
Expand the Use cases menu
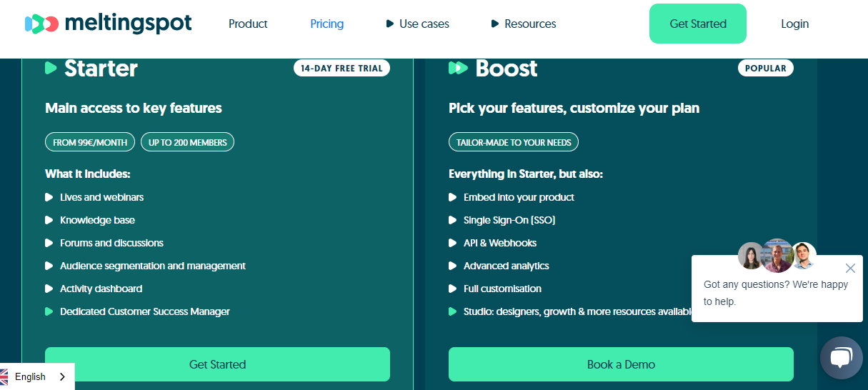pyautogui.click(x=418, y=24)
